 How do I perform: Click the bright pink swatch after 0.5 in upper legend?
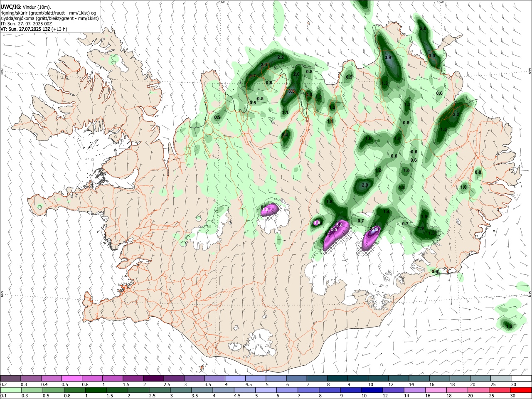[x=71, y=379]
